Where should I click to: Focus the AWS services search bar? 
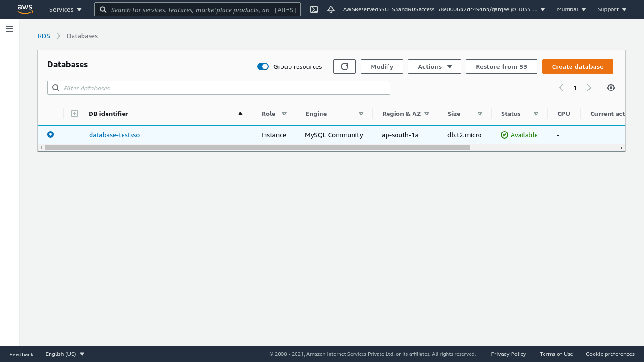198,9
